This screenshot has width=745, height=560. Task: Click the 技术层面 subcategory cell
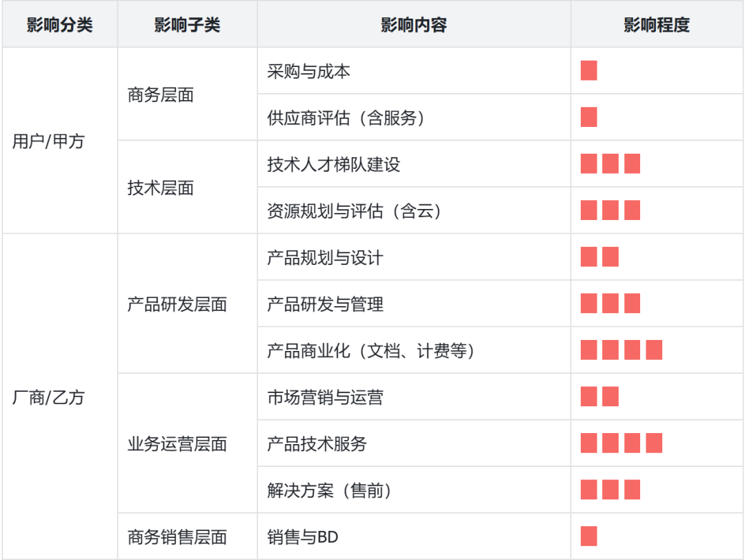(161, 188)
